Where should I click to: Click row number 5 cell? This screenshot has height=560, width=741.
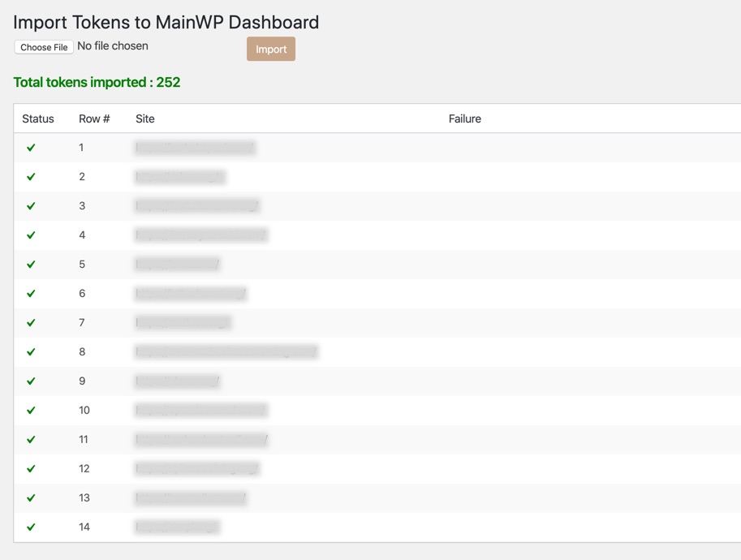[82, 264]
